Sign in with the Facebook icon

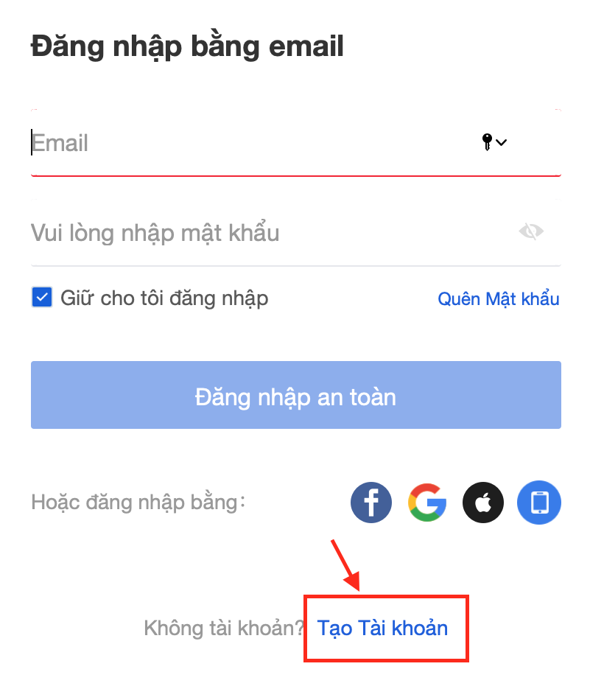[371, 503]
